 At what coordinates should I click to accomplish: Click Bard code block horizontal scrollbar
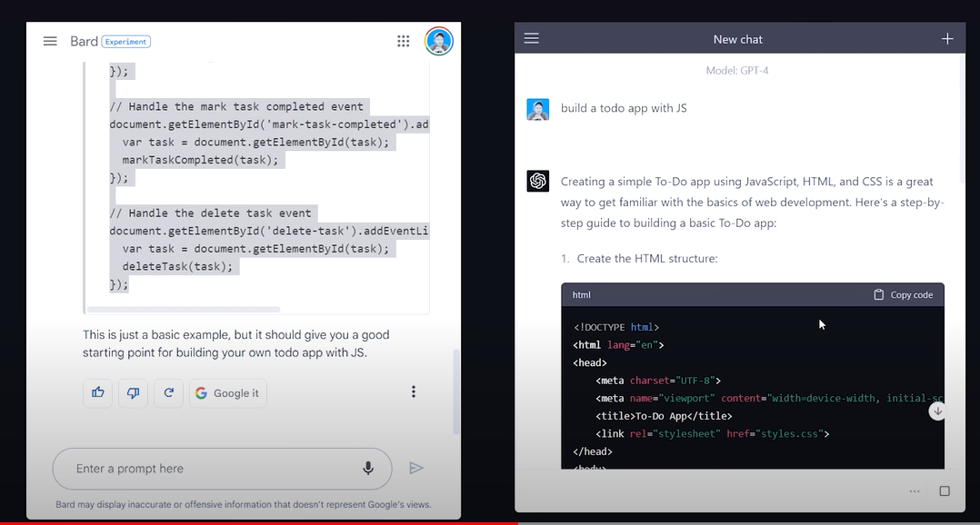(183, 310)
